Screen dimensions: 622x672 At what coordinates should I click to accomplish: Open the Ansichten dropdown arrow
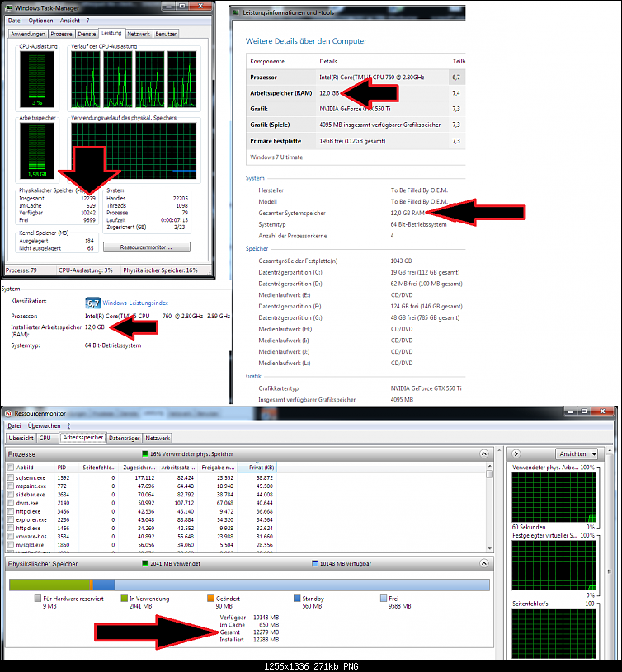click(594, 453)
